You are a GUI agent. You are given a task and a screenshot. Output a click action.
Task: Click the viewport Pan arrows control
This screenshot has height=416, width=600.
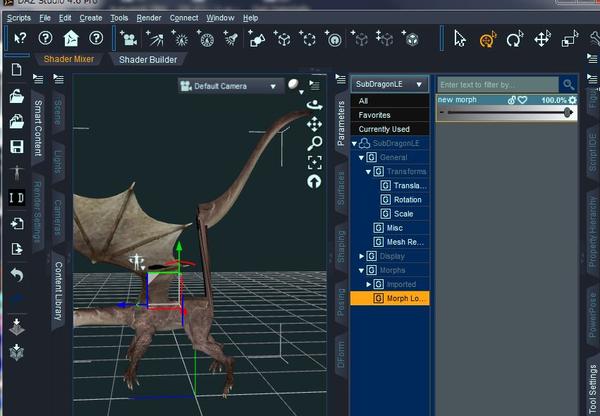[315, 123]
